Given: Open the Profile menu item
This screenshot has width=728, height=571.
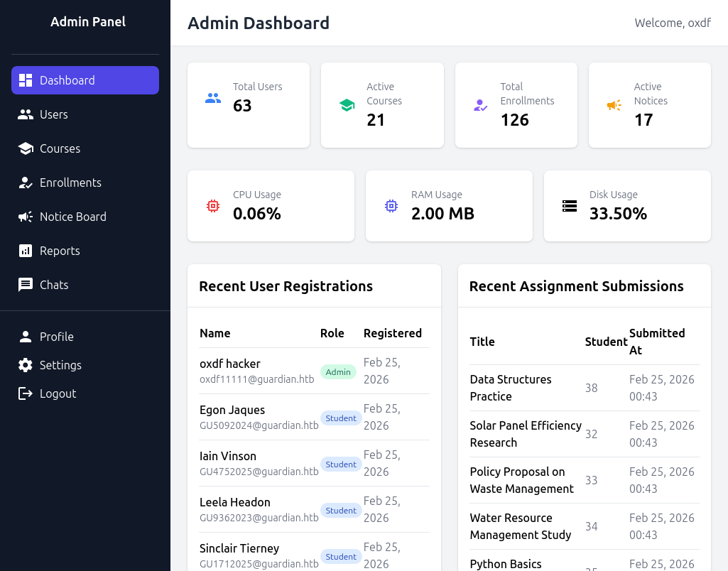Looking at the screenshot, I should coord(57,337).
